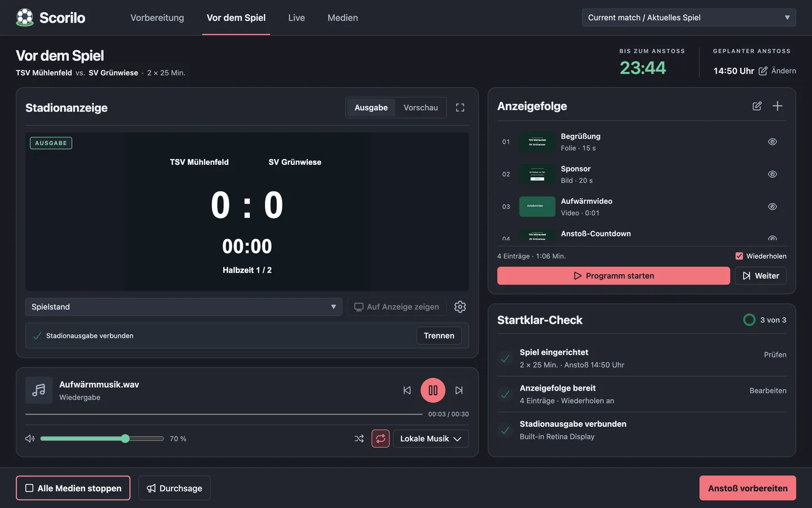Select the Sponsor image thumbnail

coord(537,174)
